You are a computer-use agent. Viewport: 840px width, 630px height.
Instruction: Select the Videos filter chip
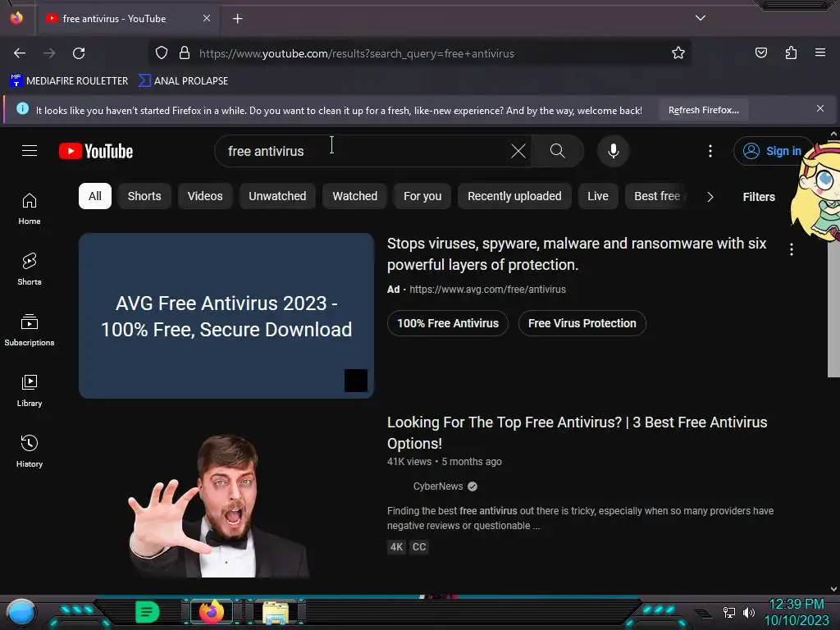pyautogui.click(x=205, y=196)
